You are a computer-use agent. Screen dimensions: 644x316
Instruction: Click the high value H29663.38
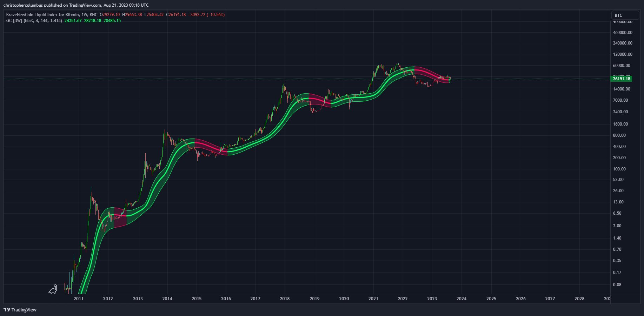(x=132, y=15)
